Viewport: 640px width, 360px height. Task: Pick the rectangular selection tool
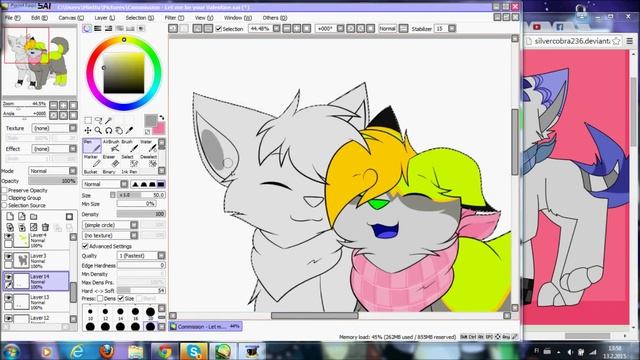[88, 120]
